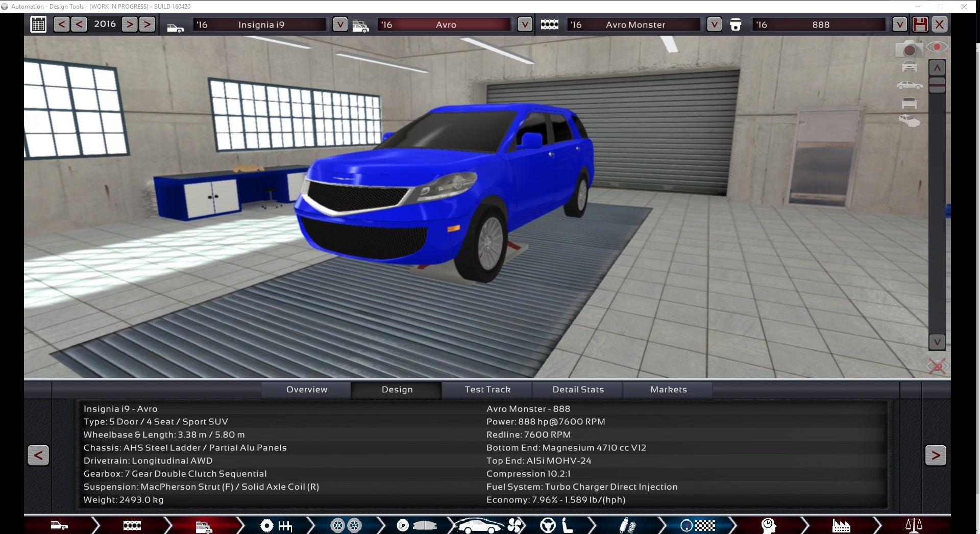
Task: Switch to front view of the car
Action: pos(909,66)
